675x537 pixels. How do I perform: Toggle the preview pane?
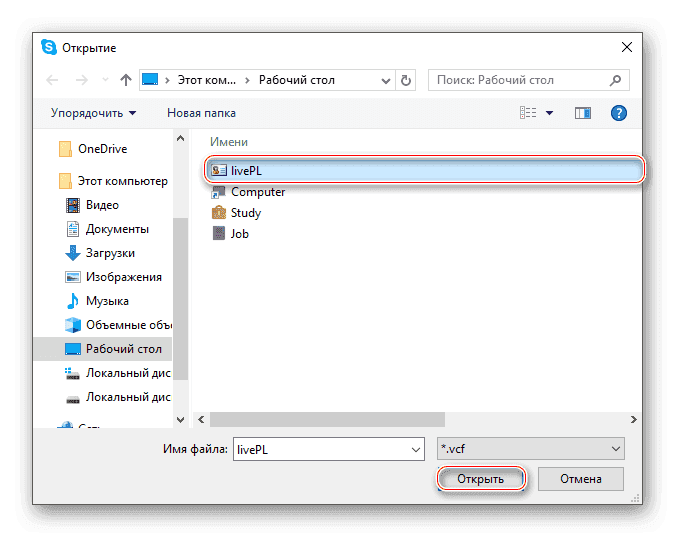point(583,113)
